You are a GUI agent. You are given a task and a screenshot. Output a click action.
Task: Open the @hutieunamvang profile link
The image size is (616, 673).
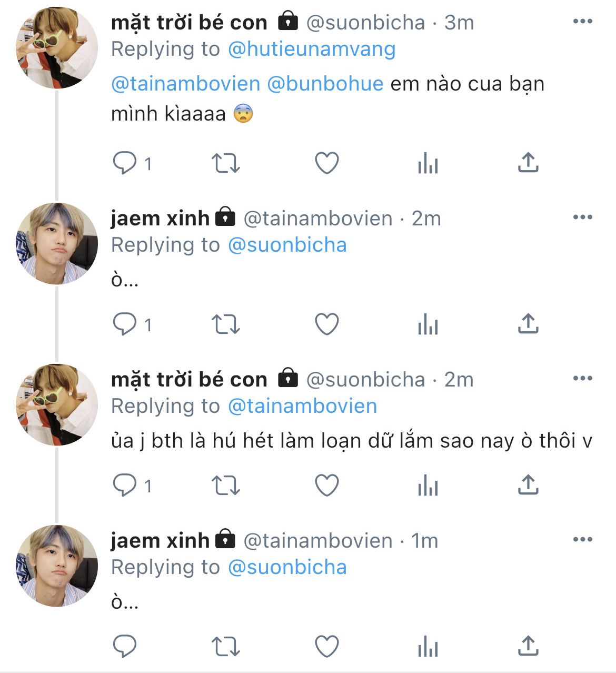pyautogui.click(x=312, y=49)
